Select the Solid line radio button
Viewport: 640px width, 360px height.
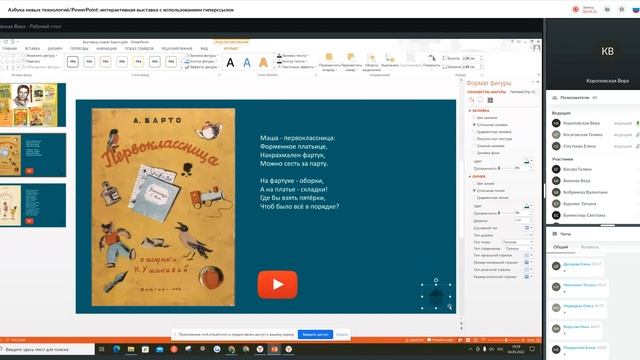pyautogui.click(x=474, y=190)
